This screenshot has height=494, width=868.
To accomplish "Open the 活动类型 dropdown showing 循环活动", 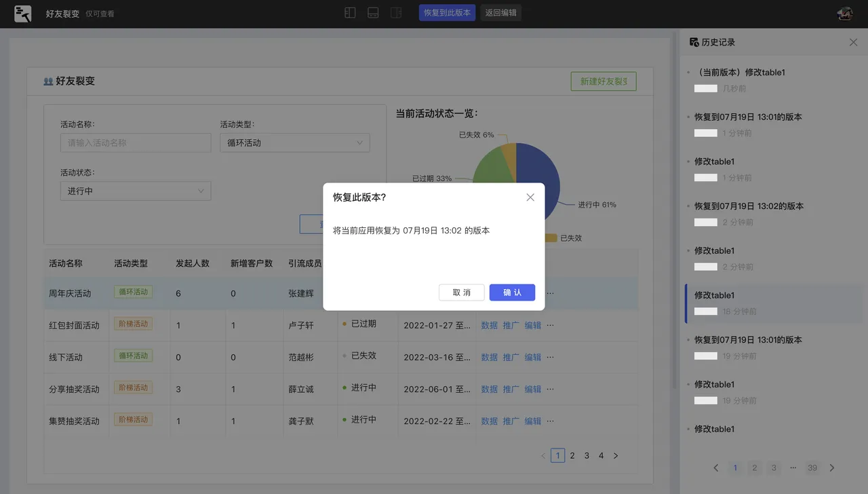I will (294, 142).
